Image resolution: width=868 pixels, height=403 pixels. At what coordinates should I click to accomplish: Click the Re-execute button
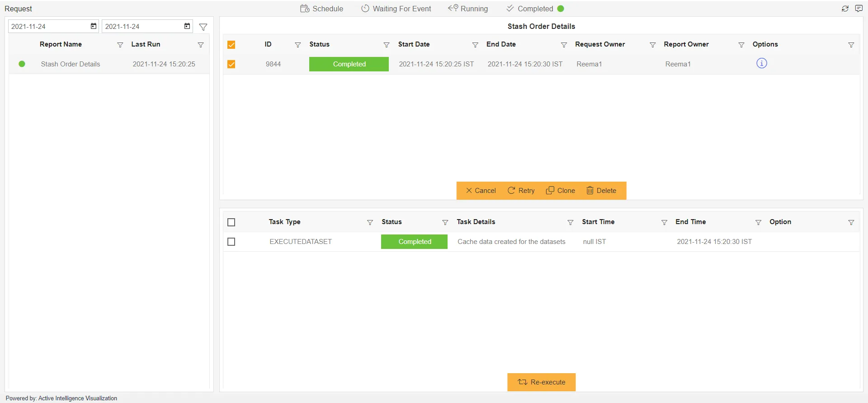541,382
